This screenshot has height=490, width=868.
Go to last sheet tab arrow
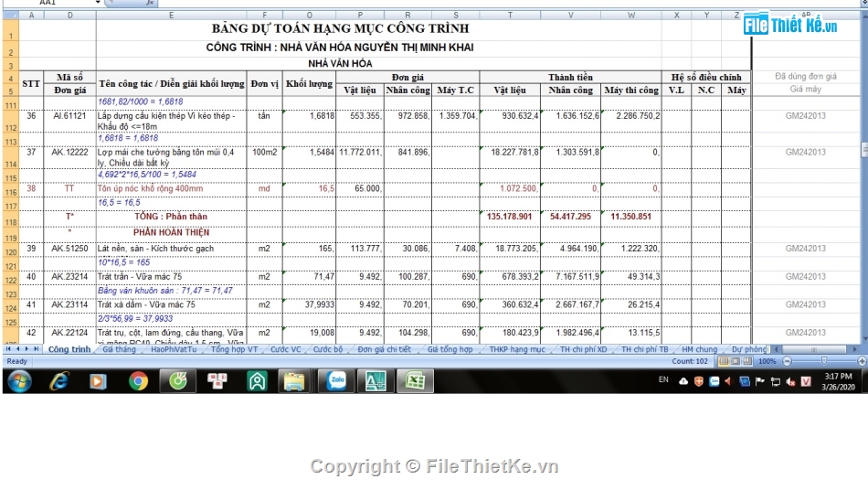click(37, 349)
